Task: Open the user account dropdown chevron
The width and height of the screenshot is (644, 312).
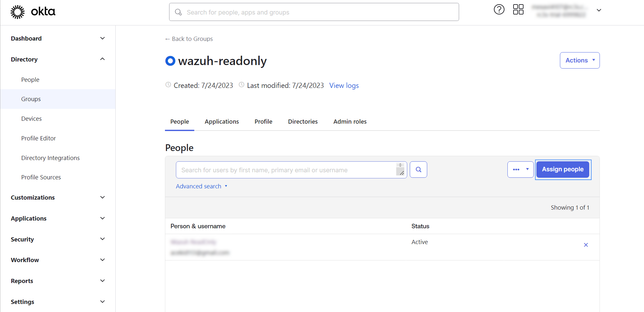Action: click(599, 10)
